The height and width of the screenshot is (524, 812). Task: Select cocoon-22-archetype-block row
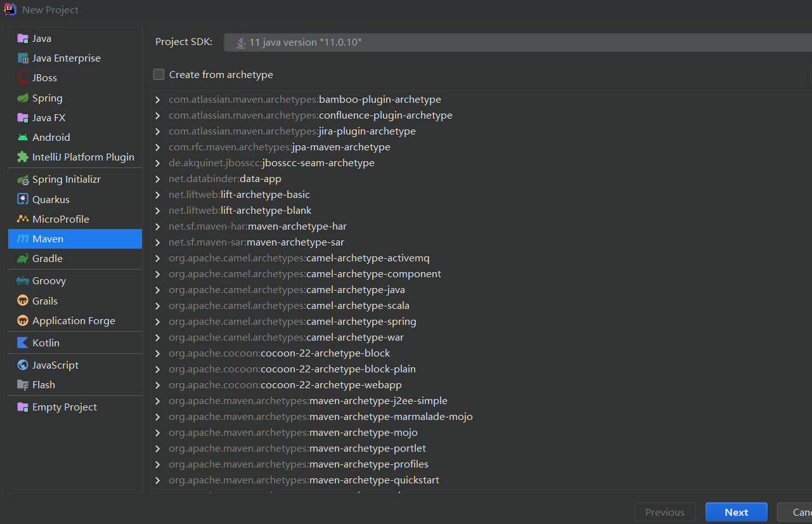(481, 353)
